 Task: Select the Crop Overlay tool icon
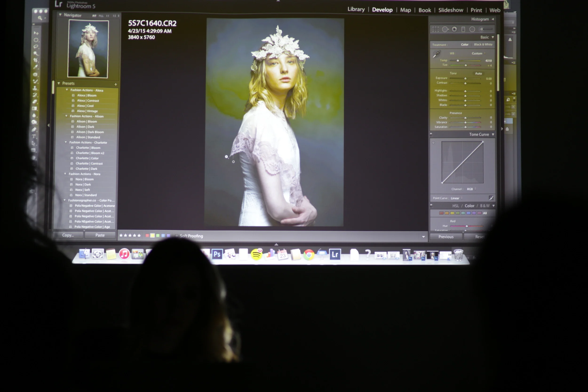436,29
